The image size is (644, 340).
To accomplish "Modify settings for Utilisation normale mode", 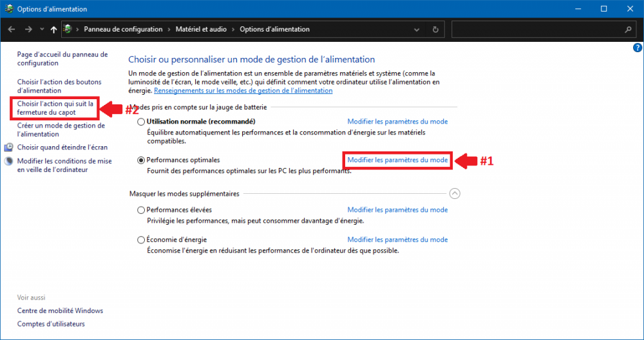I will tap(397, 122).
